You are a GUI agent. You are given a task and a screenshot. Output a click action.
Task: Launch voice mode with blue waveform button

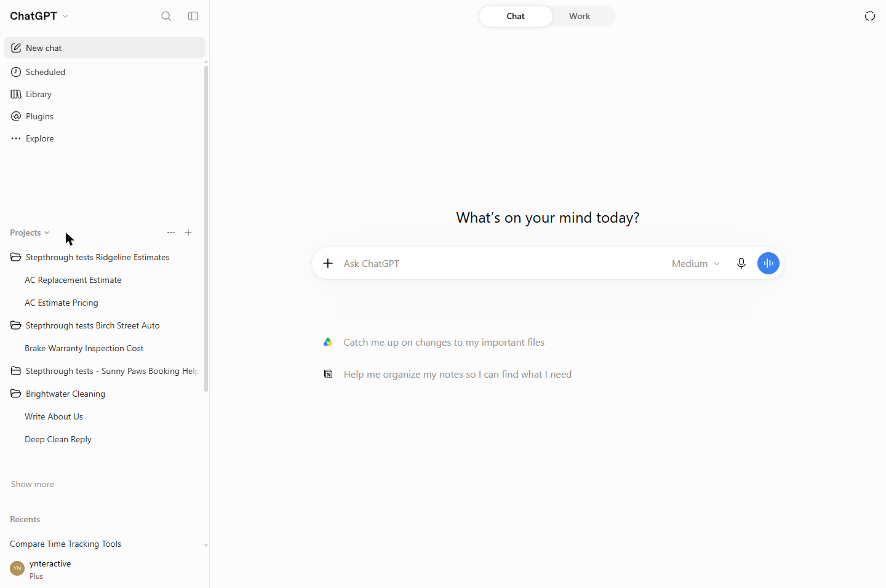[768, 263]
